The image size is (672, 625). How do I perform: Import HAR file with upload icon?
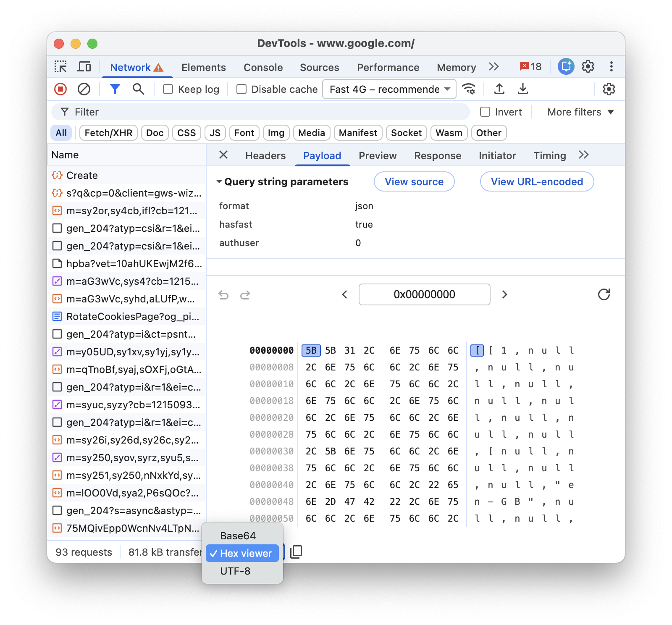coord(499,89)
